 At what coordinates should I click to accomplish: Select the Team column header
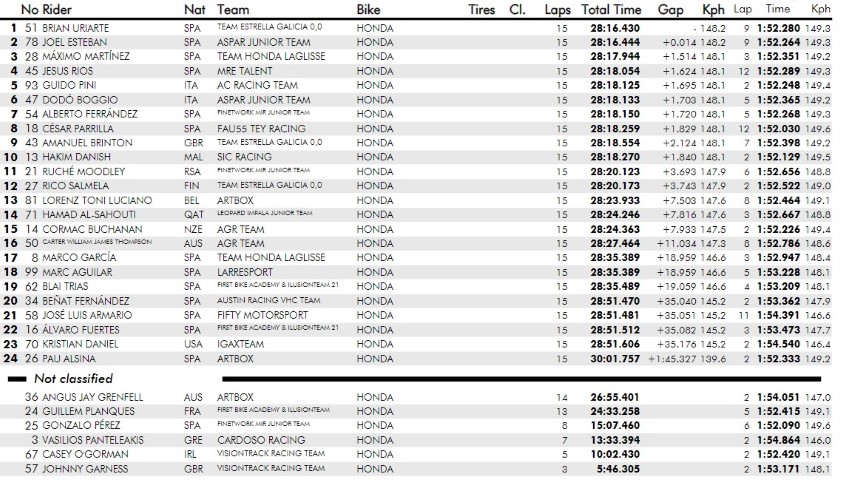point(232,9)
